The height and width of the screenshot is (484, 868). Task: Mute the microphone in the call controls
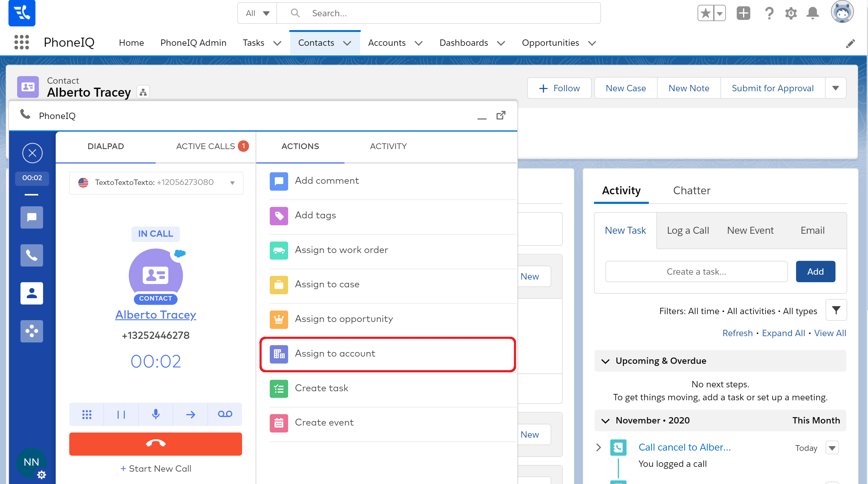tap(156, 414)
